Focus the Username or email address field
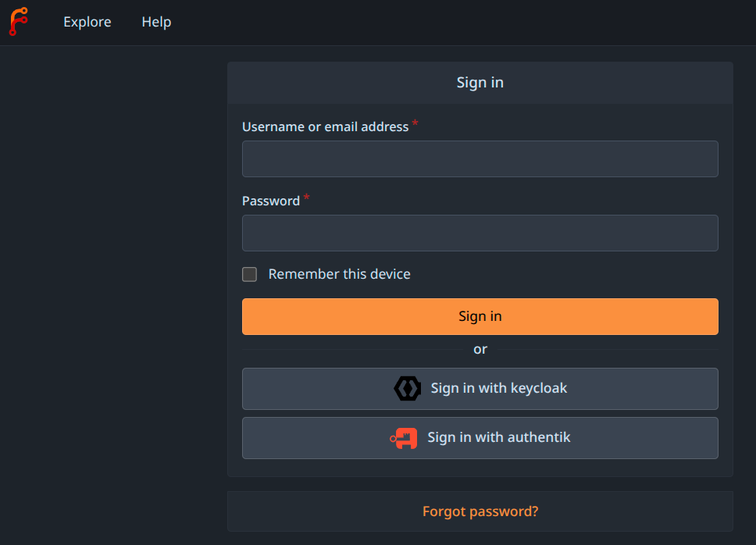 coord(480,159)
